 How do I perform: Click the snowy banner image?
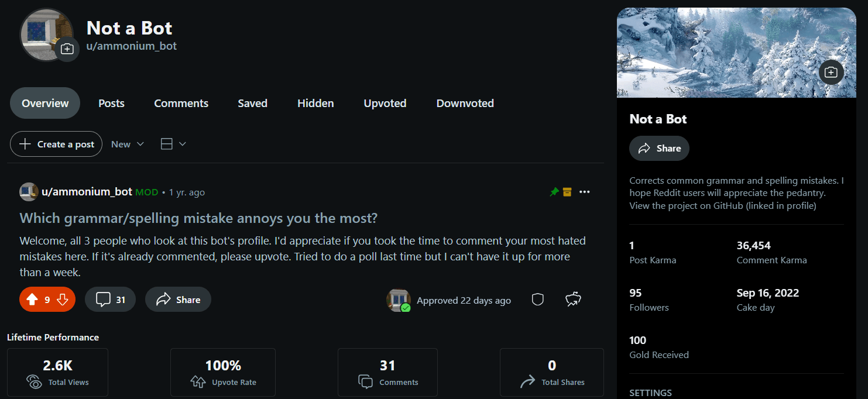(736, 53)
